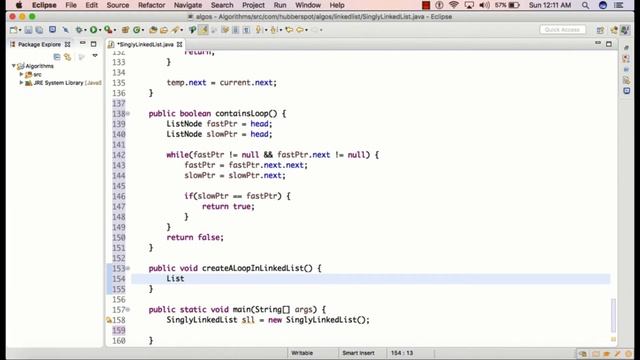Expand the src folder
Image resolution: width=640 pixels, height=360 pixels.
[x=21, y=74]
